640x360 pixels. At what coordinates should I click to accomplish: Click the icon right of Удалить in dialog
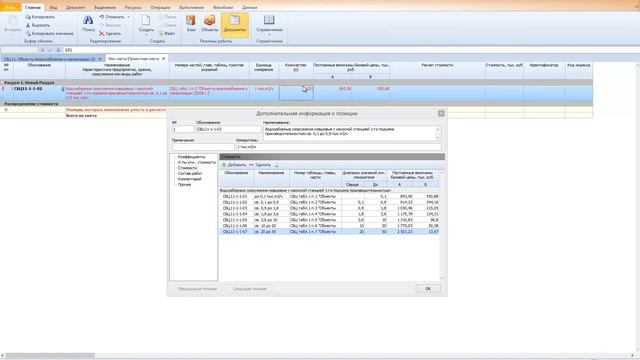click(x=276, y=165)
